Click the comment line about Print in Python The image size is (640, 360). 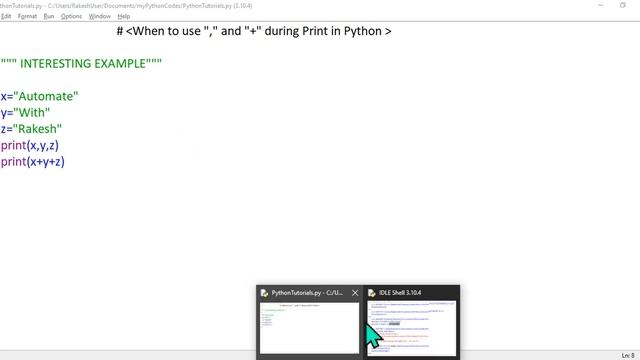click(254, 31)
